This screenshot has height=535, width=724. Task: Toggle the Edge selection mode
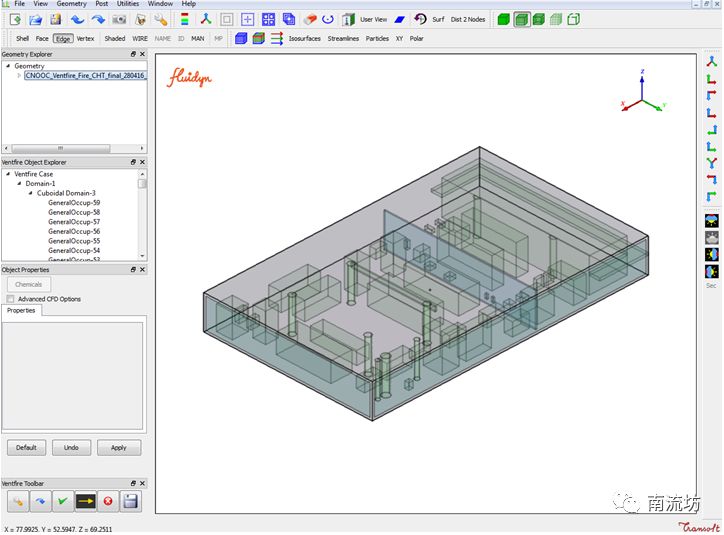[x=63, y=39]
